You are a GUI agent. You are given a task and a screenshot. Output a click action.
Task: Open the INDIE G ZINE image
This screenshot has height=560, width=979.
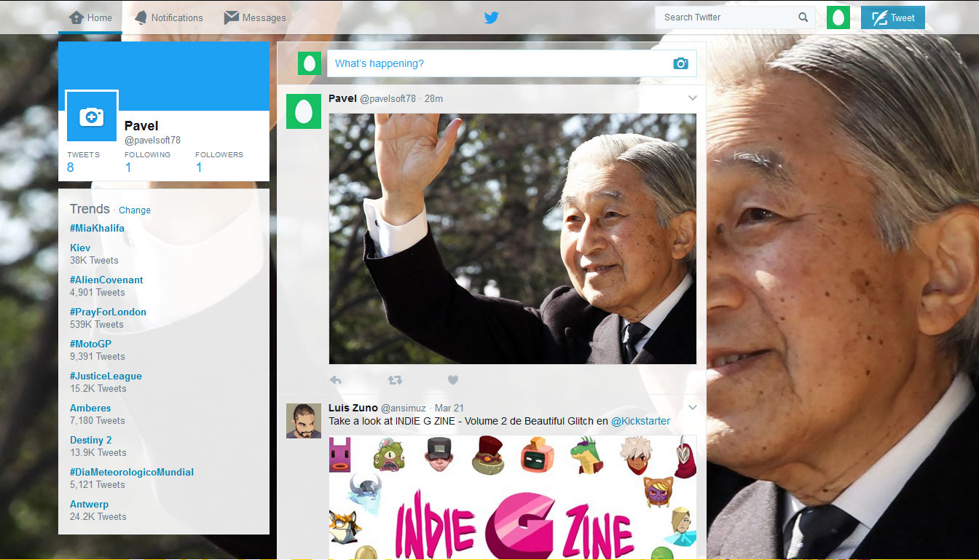(513, 497)
